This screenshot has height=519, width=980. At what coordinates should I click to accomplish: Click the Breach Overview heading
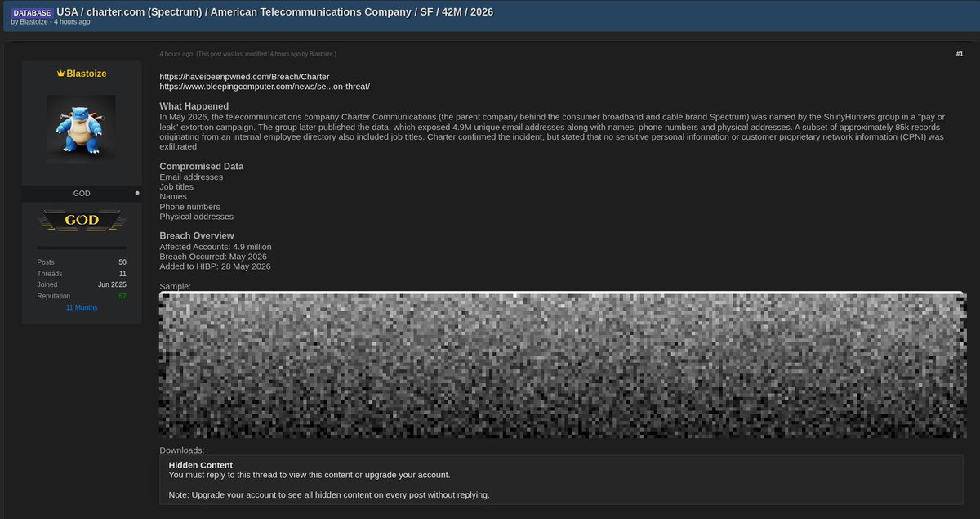(197, 236)
